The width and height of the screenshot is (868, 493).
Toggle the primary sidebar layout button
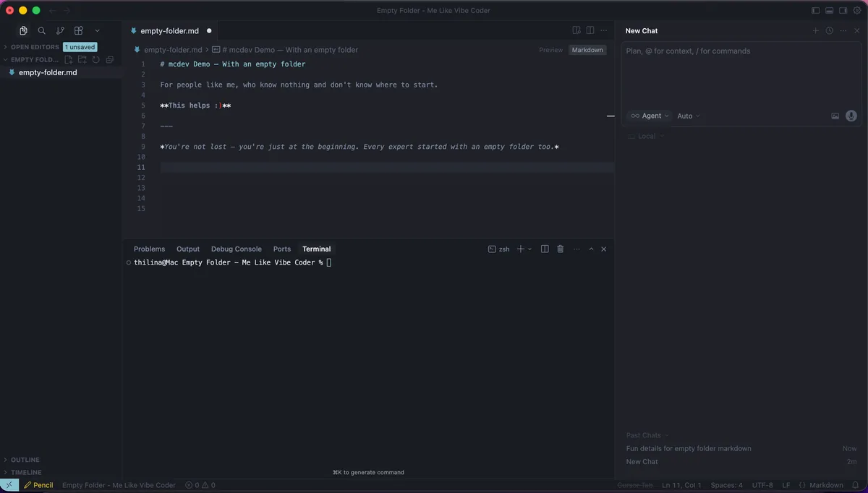[x=816, y=10]
